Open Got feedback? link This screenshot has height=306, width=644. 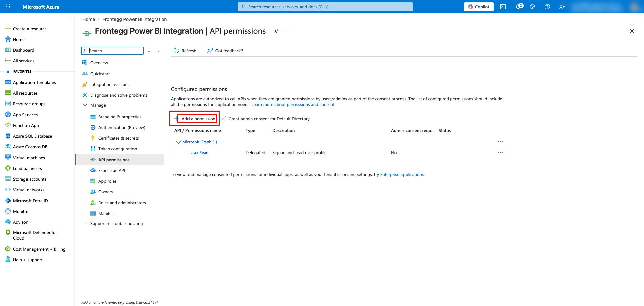(225, 51)
